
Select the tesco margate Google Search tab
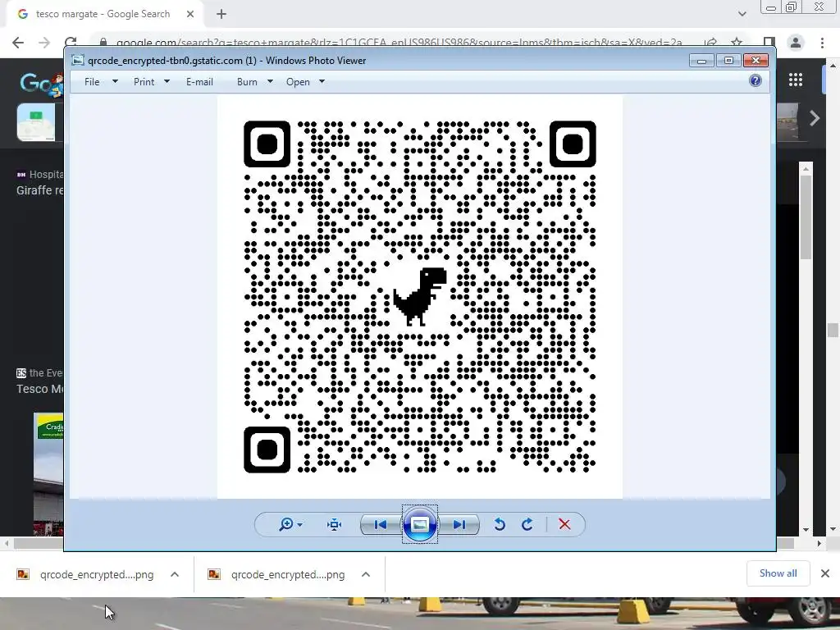pyautogui.click(x=103, y=14)
